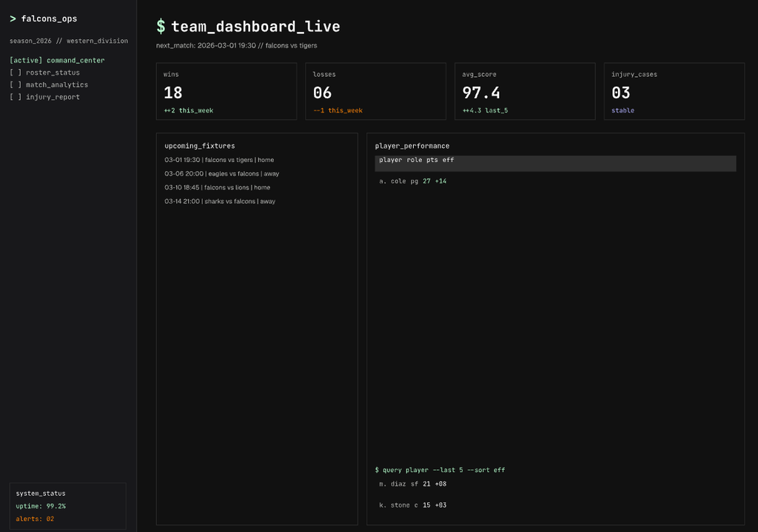Select the injury_cases stat card

click(674, 91)
